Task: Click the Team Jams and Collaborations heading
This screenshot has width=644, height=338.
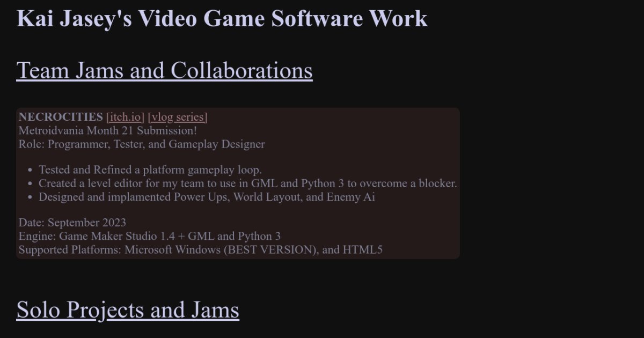Action: click(x=164, y=70)
